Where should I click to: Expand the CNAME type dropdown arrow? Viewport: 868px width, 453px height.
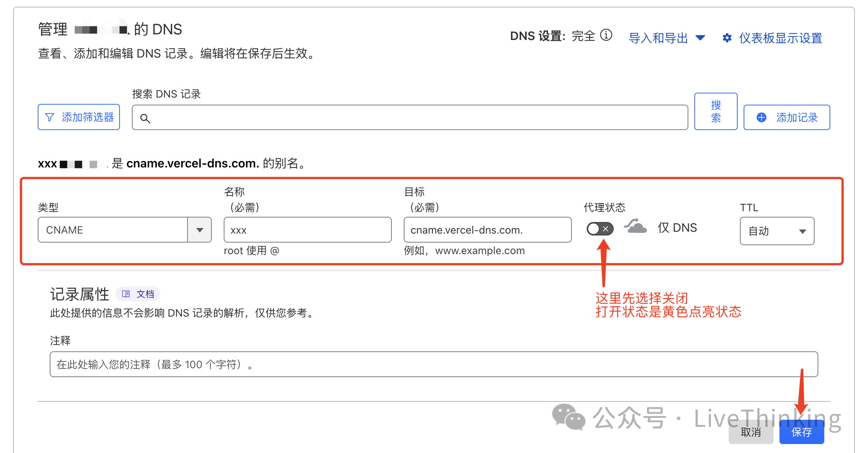coord(200,230)
